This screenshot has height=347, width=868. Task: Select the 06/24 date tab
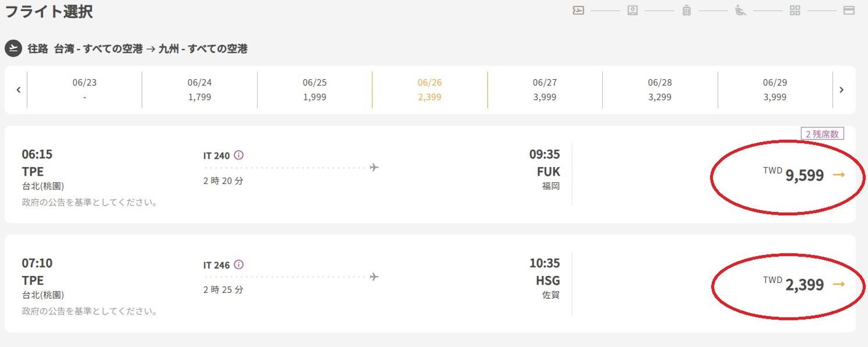[x=200, y=90]
